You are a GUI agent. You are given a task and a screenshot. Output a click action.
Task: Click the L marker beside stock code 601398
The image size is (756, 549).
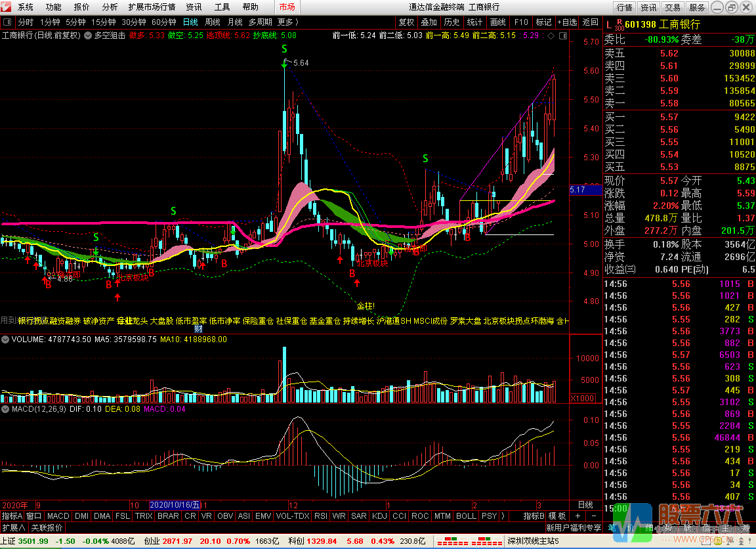(608, 24)
